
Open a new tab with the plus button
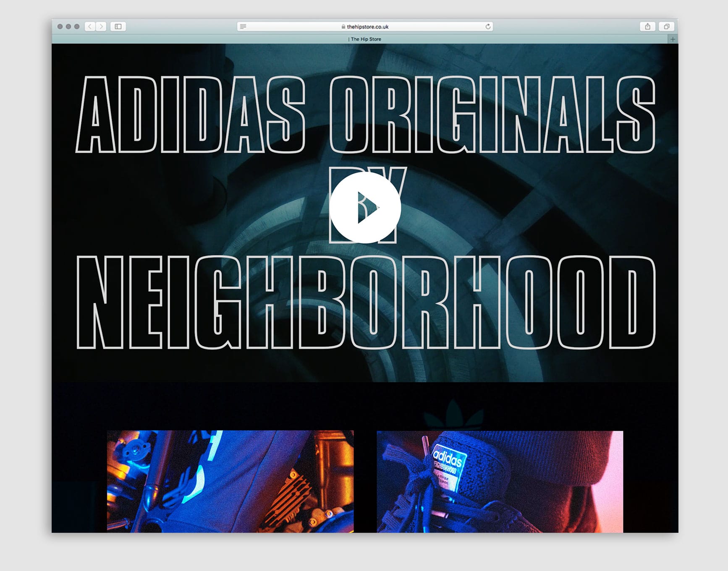673,39
